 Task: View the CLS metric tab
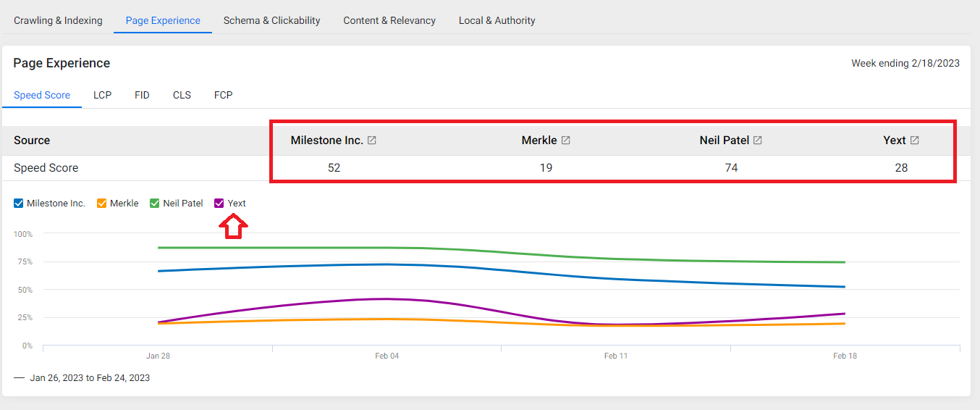[182, 95]
